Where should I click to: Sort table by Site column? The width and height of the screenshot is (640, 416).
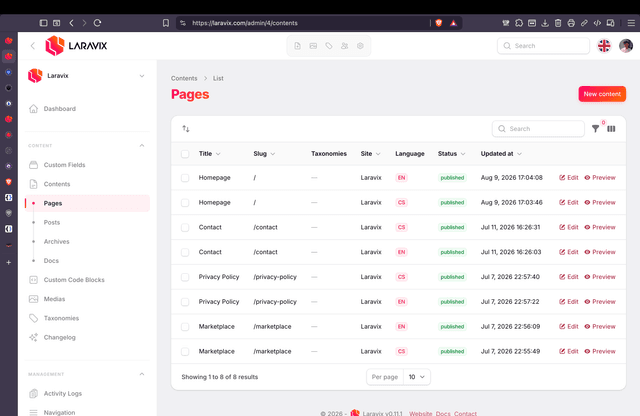[370, 153]
